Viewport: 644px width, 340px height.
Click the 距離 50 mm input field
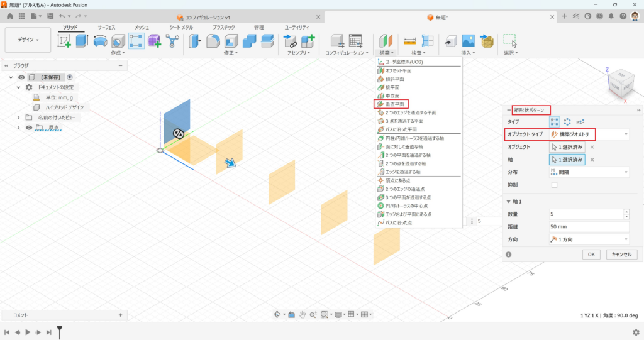[589, 226]
